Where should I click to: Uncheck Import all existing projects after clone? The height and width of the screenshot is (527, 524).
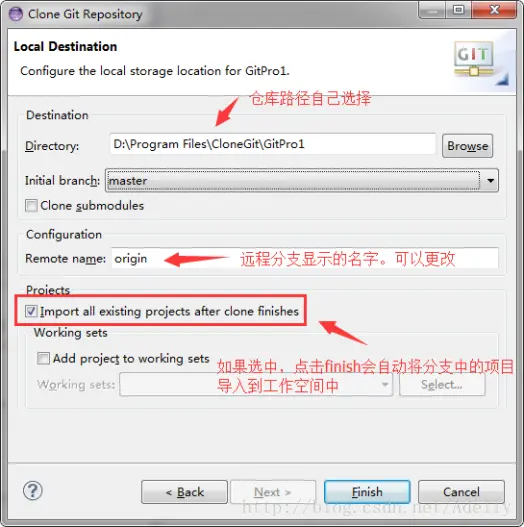[x=31, y=311]
